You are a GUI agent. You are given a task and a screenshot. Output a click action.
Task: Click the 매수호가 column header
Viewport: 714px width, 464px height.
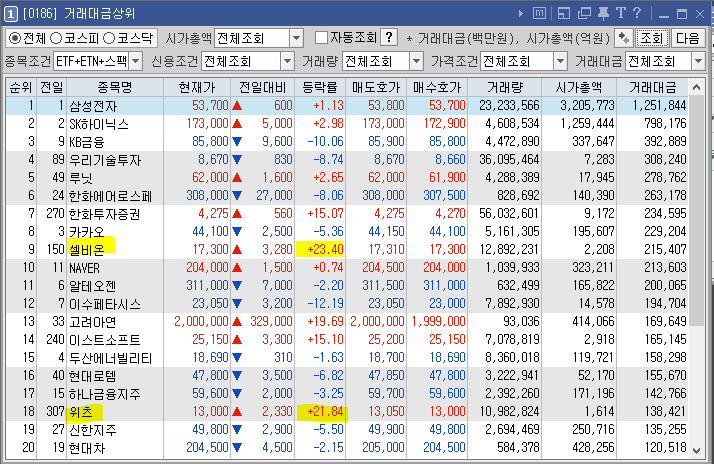coord(437,87)
